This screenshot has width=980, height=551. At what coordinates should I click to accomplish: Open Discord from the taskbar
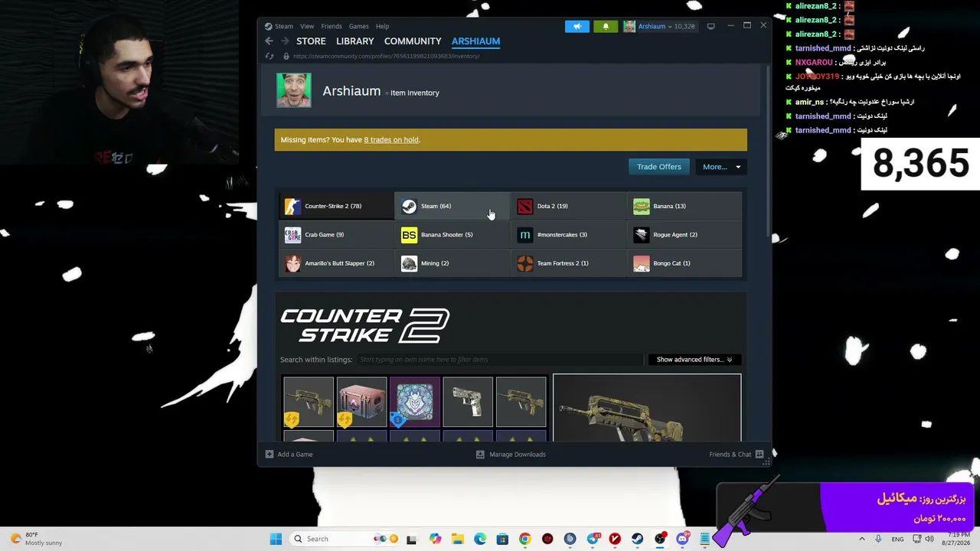click(682, 539)
